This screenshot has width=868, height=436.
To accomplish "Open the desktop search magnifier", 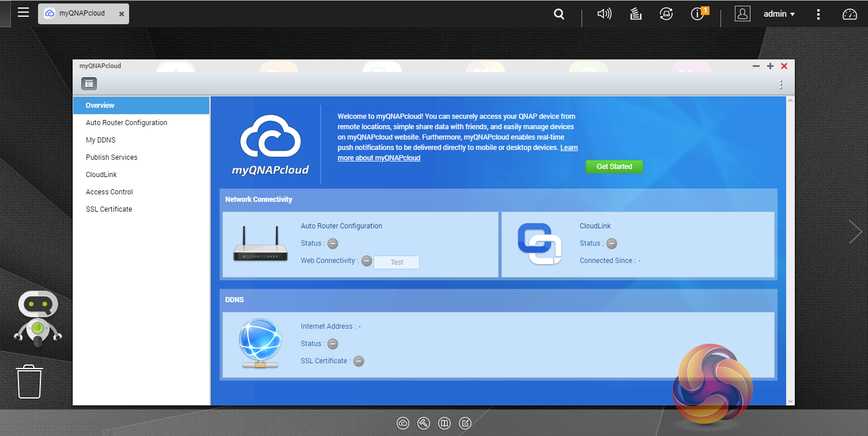I will 559,14.
